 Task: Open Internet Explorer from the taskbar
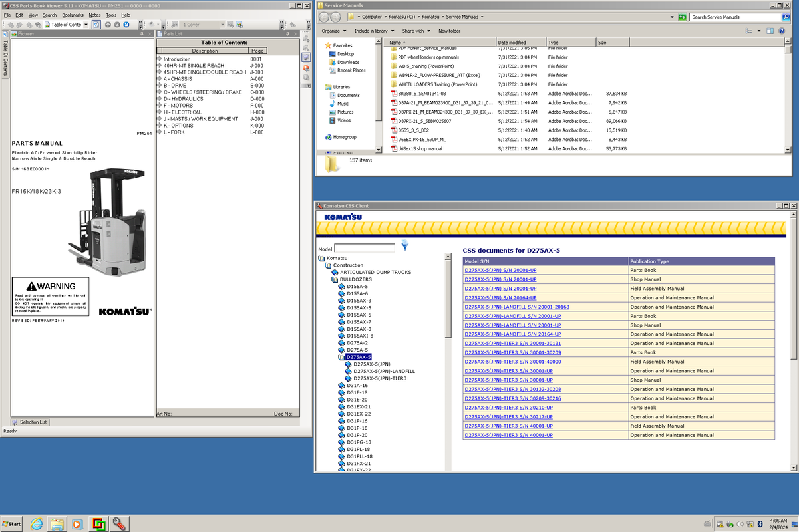[36, 523]
